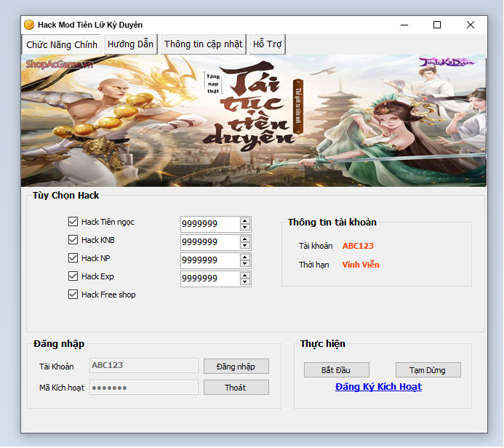
Task: Click the Thoát button
Action: pos(236,388)
